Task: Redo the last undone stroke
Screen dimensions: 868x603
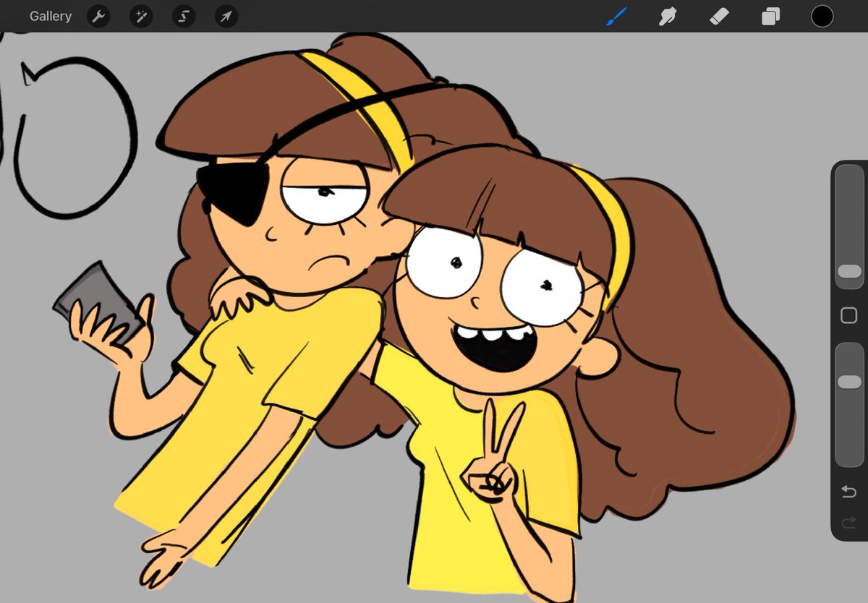Action: [x=849, y=522]
